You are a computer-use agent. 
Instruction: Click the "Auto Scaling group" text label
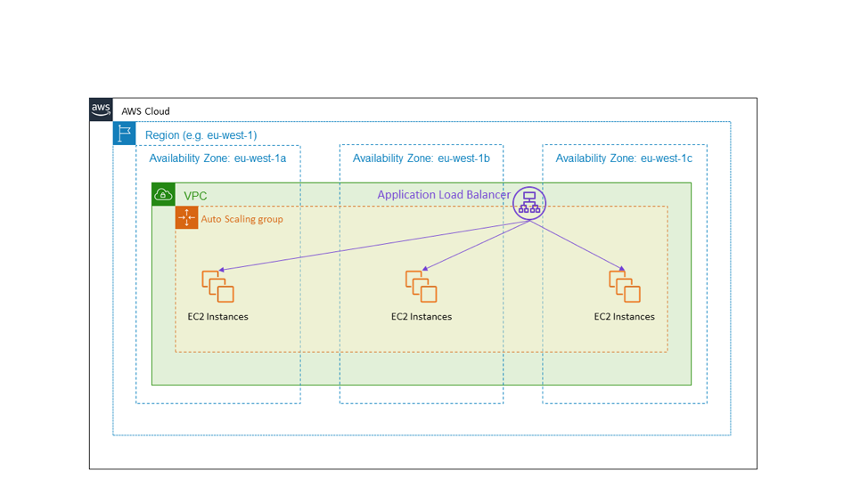pyautogui.click(x=242, y=219)
